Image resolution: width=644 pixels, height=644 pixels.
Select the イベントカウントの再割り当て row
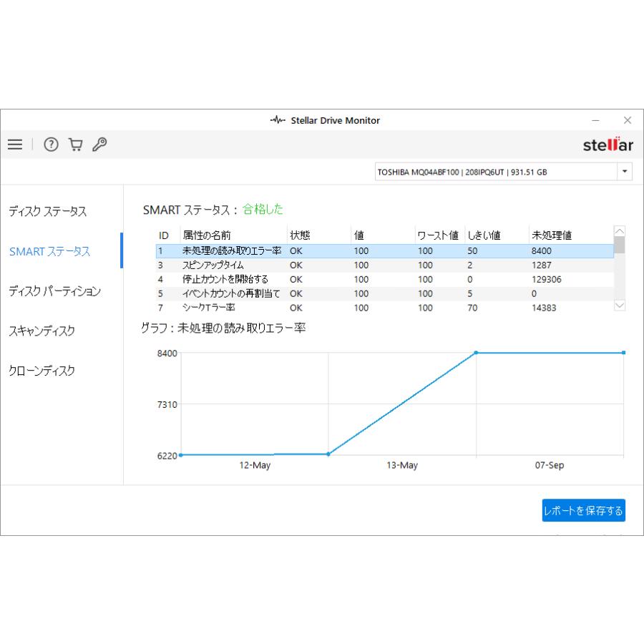pos(232,293)
